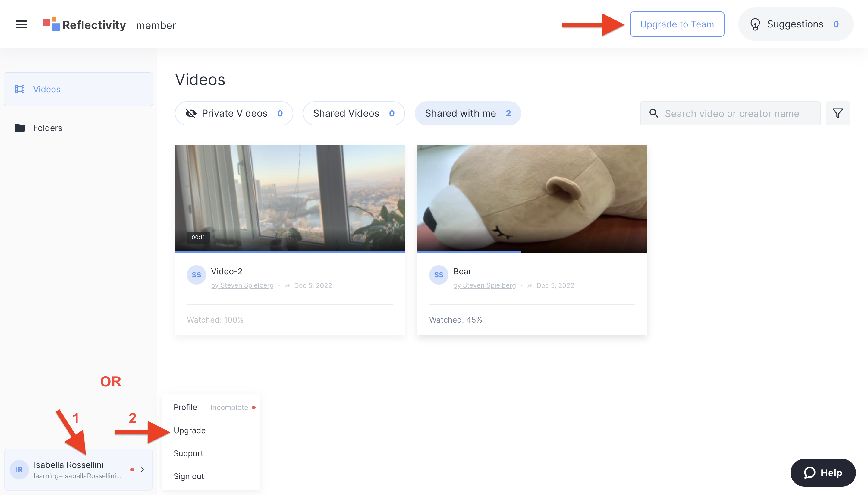Click the SS avatar on Video-2 card
The width and height of the screenshot is (868, 495).
coord(196,275)
